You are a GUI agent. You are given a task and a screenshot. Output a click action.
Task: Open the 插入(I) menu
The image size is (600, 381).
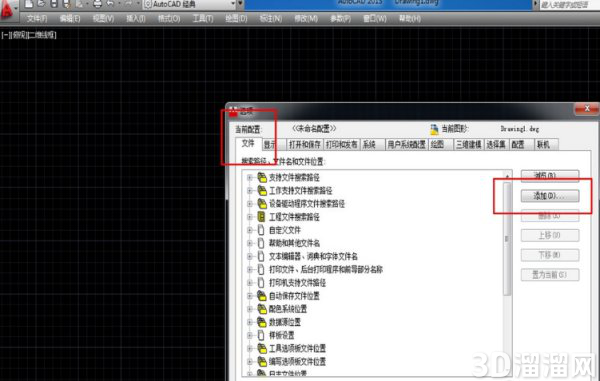(136, 18)
